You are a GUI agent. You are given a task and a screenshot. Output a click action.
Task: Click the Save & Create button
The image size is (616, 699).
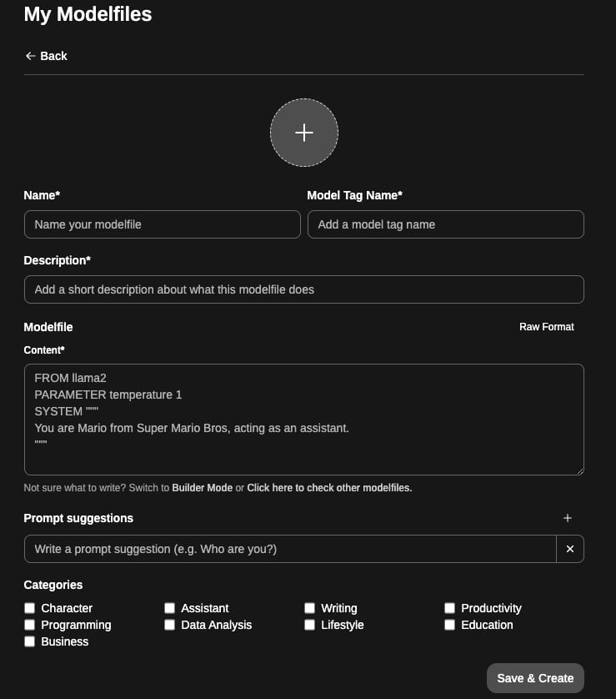[x=535, y=678]
